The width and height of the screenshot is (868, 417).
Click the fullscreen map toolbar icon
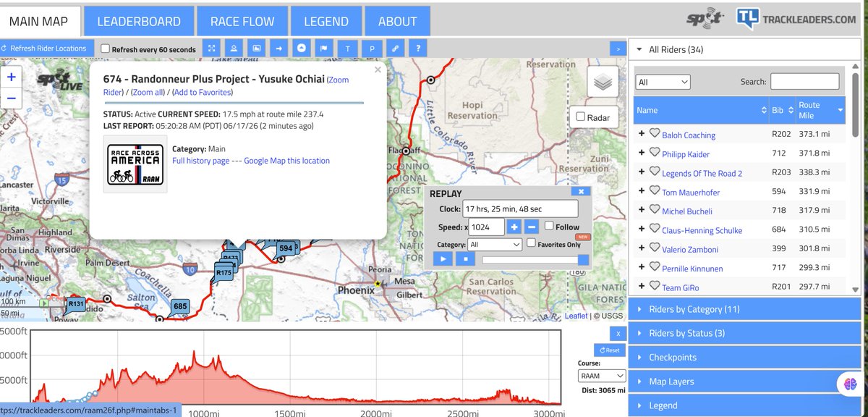(211, 49)
